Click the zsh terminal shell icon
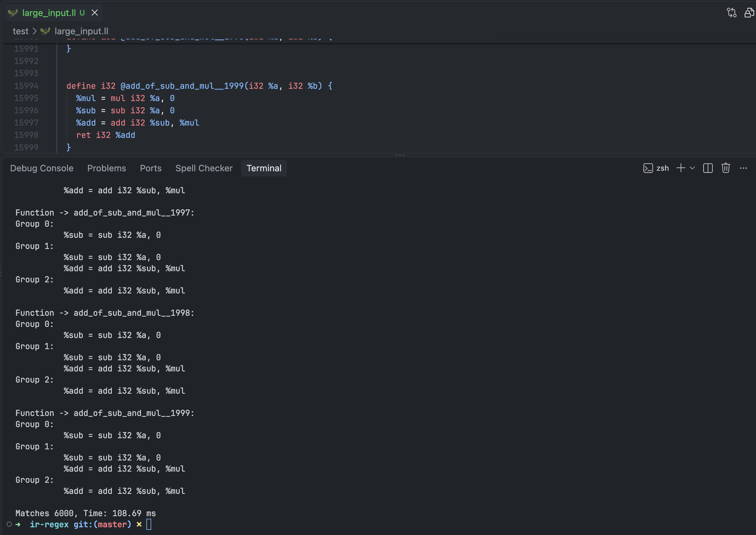The width and height of the screenshot is (756, 535). [648, 168]
